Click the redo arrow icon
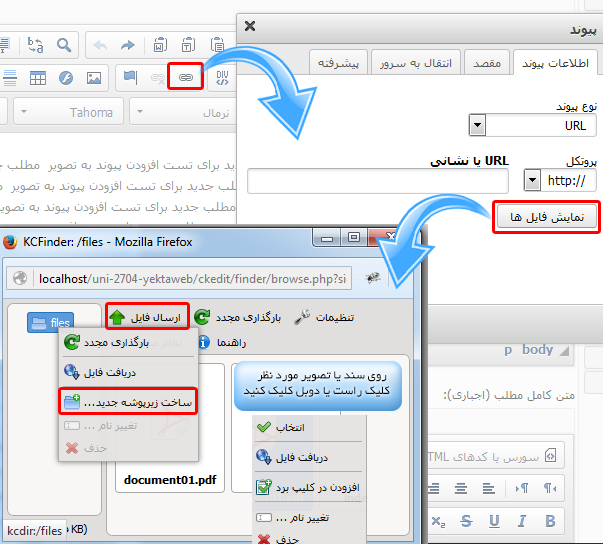This screenshot has height=544, width=603. click(127, 44)
